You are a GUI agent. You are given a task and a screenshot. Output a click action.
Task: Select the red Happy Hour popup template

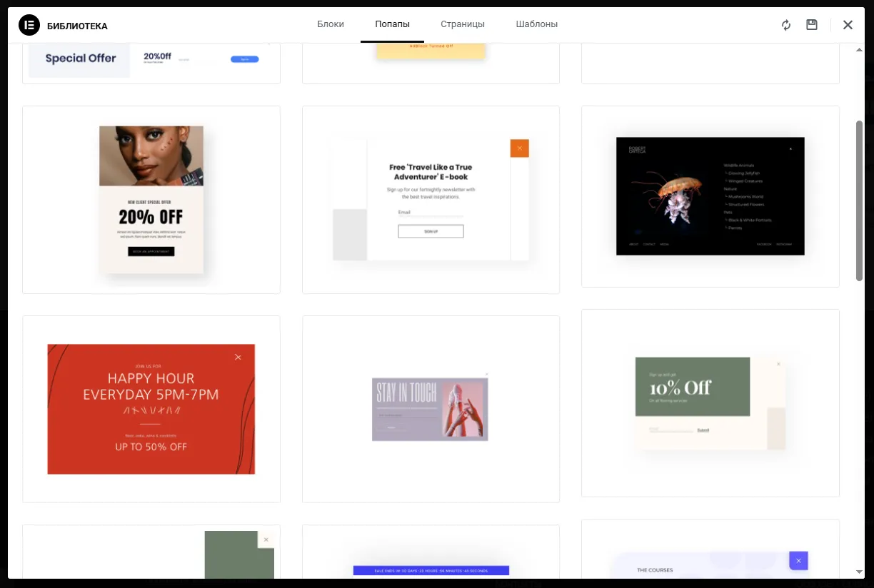(151, 409)
